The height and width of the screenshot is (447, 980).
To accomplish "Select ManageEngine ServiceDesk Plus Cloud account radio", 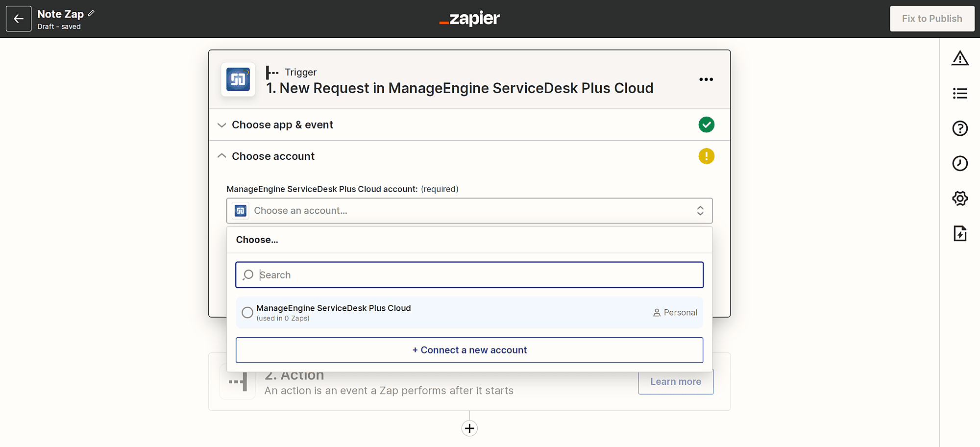I will 247,312.
